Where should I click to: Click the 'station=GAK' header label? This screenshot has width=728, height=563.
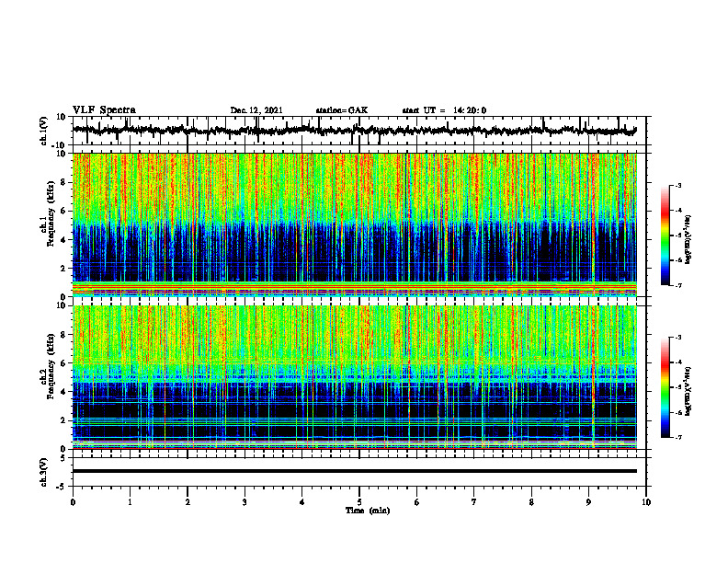click(342, 110)
